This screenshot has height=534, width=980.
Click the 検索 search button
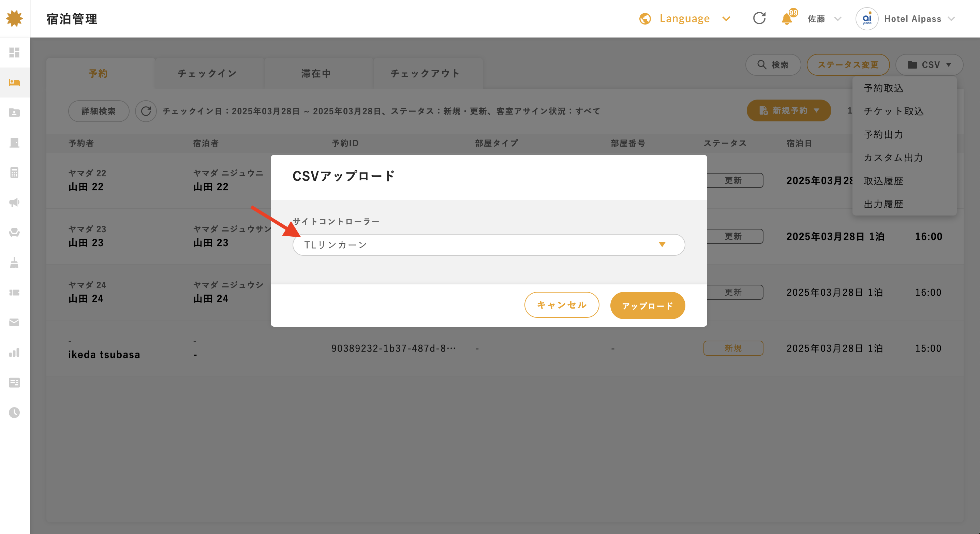click(x=773, y=65)
